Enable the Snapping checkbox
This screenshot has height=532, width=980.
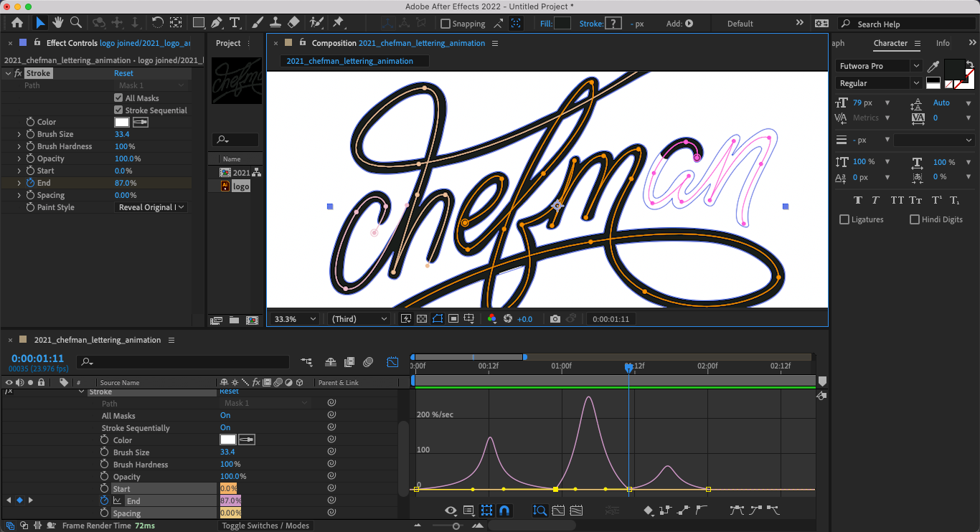pos(445,24)
